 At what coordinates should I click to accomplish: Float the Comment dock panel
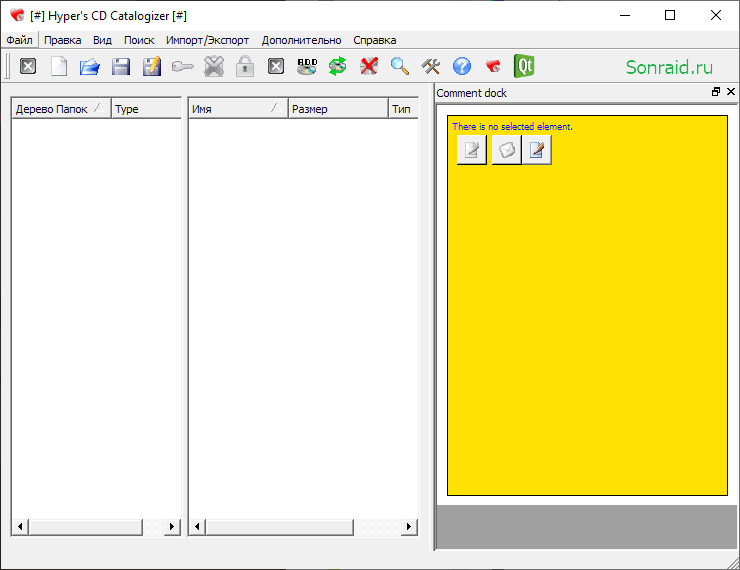tap(716, 92)
